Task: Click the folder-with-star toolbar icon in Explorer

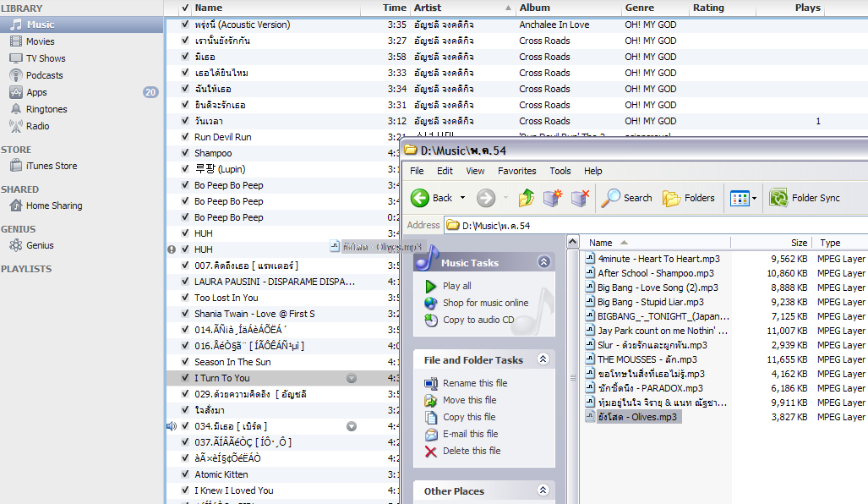Action: tap(553, 198)
